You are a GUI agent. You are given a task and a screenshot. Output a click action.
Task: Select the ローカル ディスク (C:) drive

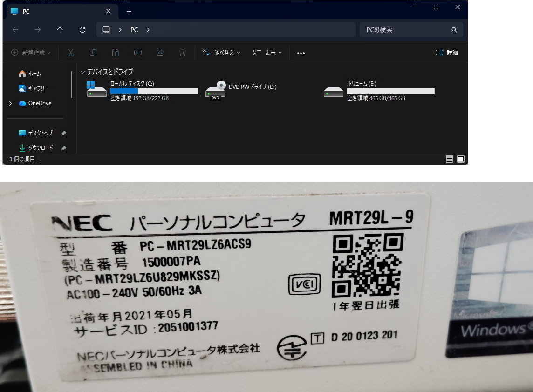[x=142, y=90]
